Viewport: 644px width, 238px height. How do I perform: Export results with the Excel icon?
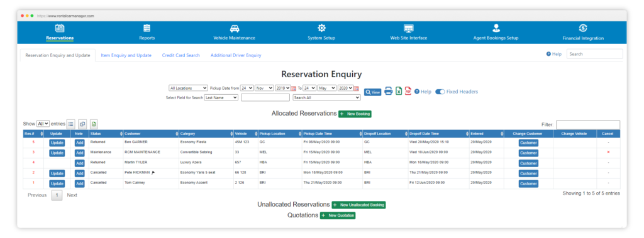[x=399, y=92]
